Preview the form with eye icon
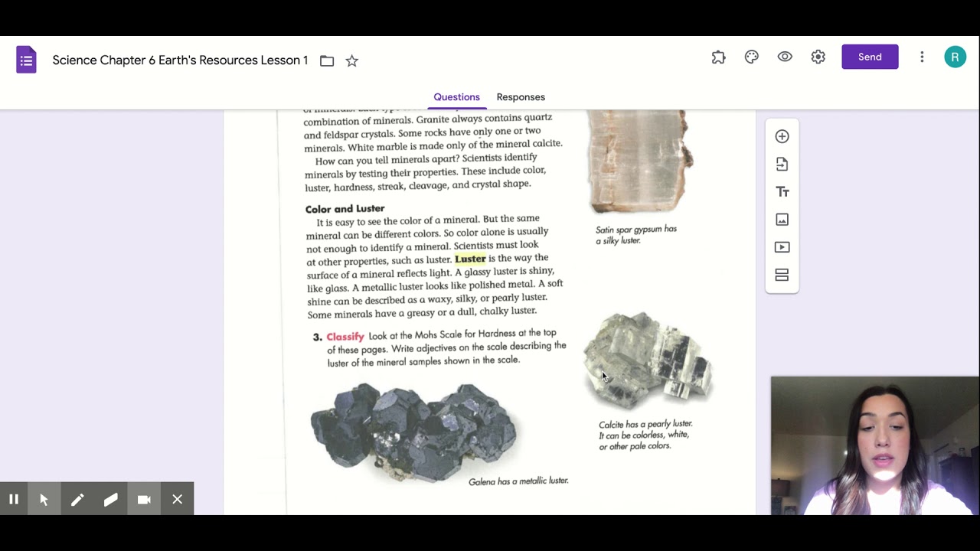 coord(785,57)
